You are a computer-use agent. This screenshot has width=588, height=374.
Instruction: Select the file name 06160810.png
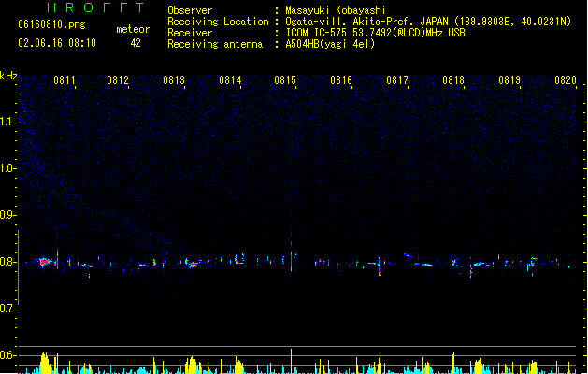point(51,24)
